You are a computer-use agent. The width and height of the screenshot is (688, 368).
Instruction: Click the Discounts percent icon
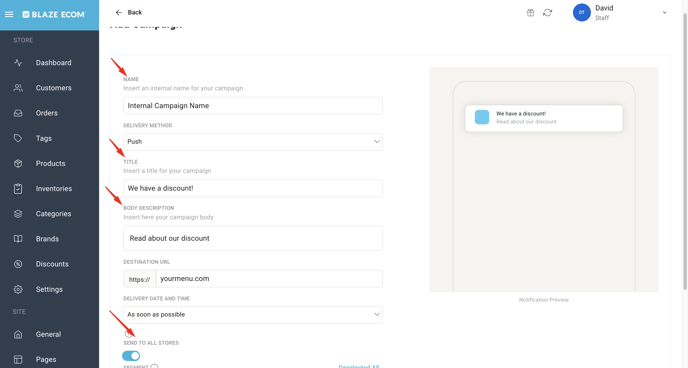coord(18,264)
